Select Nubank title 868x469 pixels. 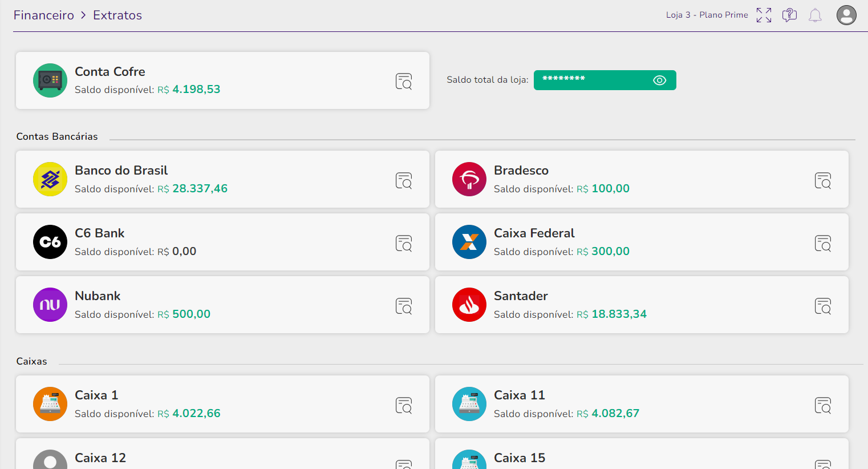tap(98, 296)
